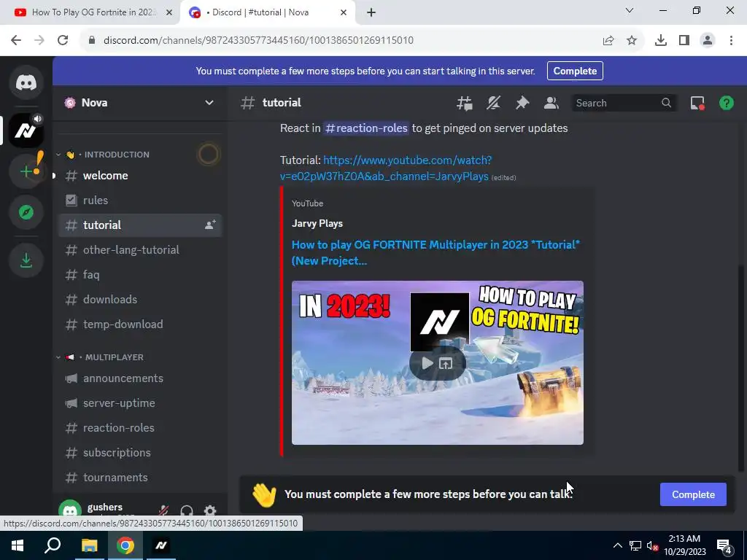The width and height of the screenshot is (747, 560).
Task: Open the OG FORTNITE video title link
Action: (x=436, y=252)
